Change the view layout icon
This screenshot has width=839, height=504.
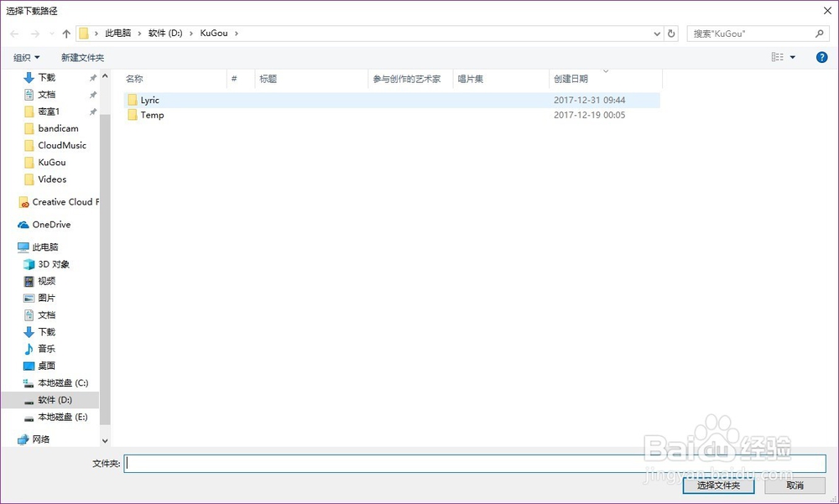(x=778, y=57)
